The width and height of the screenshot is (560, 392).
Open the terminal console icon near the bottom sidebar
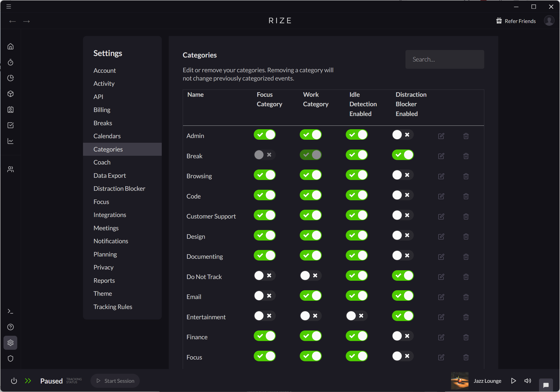10,311
